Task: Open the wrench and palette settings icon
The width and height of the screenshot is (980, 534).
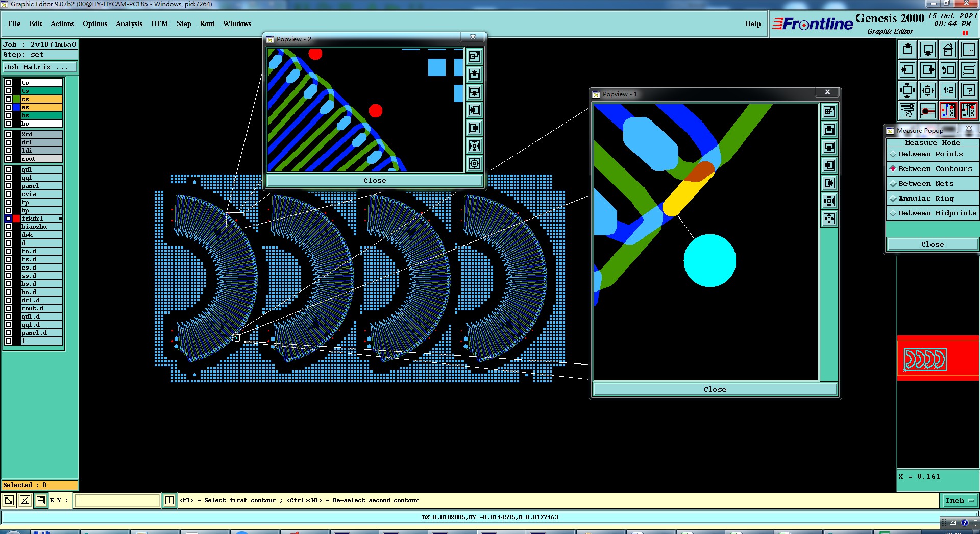Action: coord(908,111)
